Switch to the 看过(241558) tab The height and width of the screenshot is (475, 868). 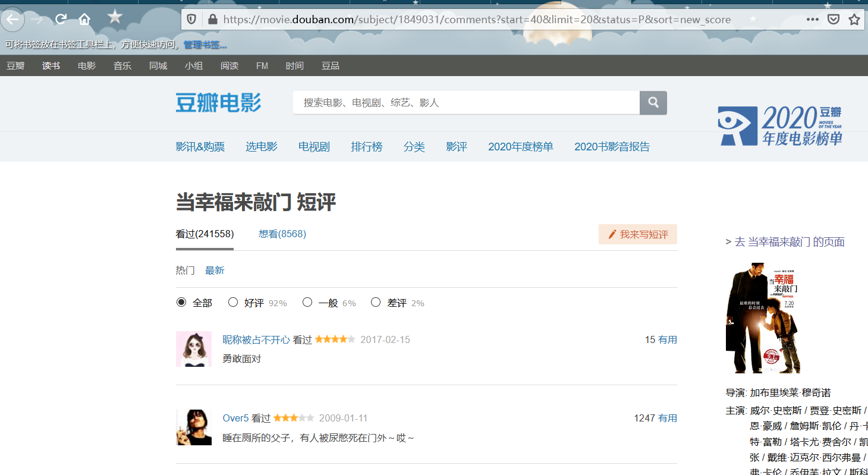click(x=205, y=234)
